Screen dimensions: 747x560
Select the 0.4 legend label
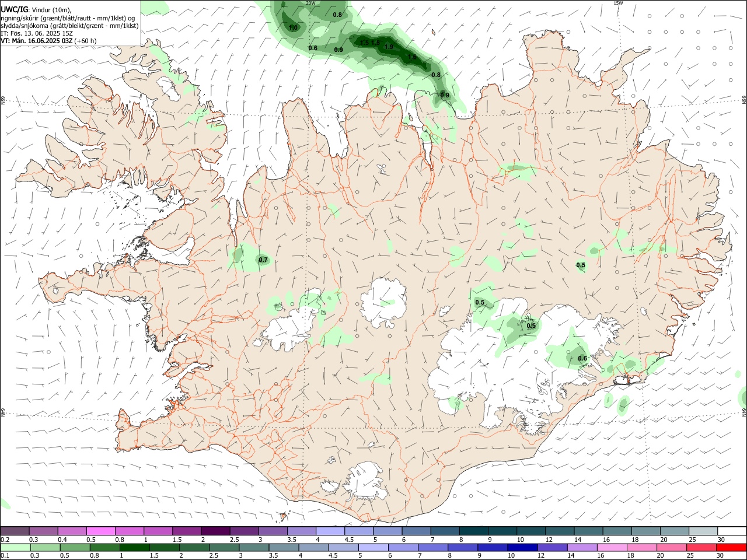coord(62,540)
